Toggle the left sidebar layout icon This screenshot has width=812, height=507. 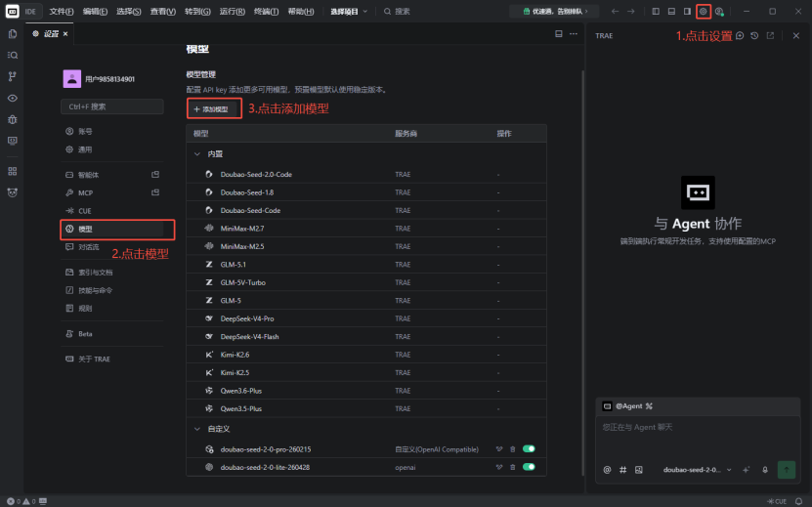point(656,11)
